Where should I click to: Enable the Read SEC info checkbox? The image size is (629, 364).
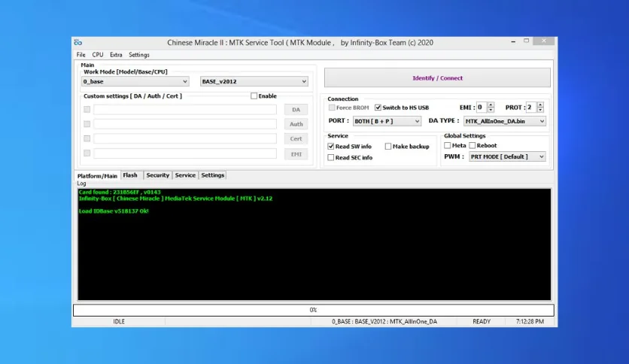click(x=331, y=157)
